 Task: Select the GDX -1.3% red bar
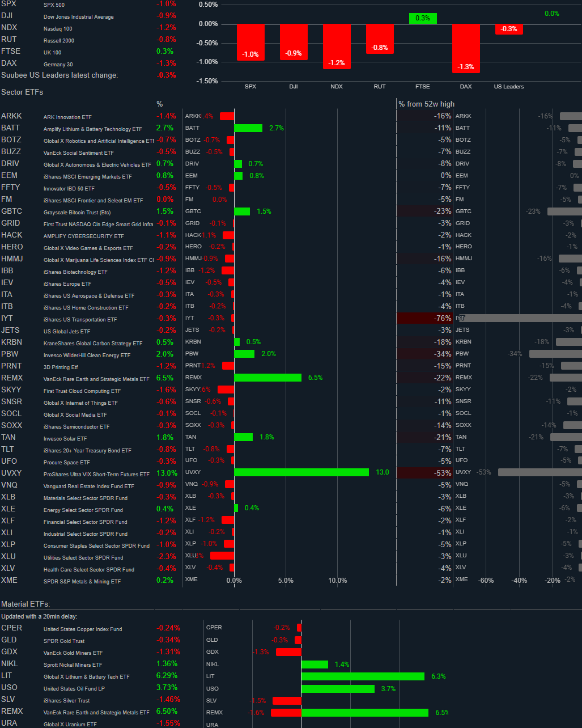pos(289,651)
